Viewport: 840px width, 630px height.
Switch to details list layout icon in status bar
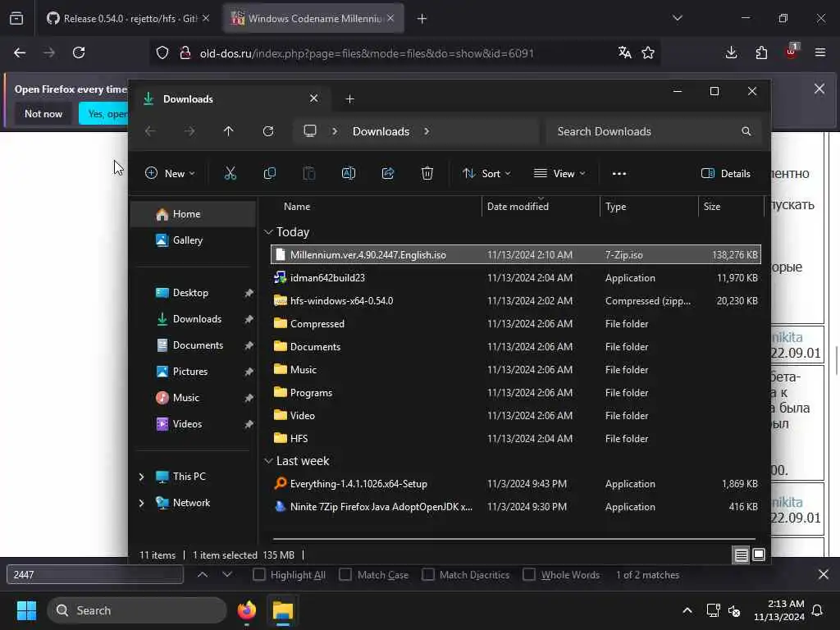click(741, 555)
